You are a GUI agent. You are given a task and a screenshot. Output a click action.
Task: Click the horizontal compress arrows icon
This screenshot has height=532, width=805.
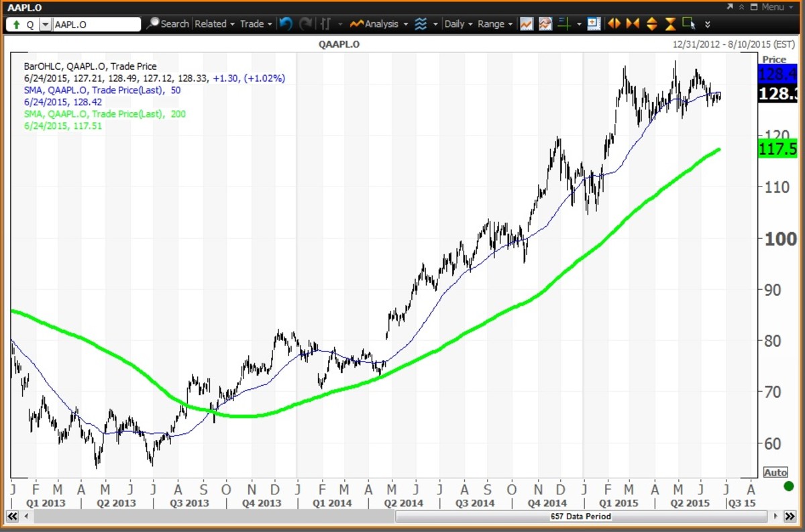point(632,23)
